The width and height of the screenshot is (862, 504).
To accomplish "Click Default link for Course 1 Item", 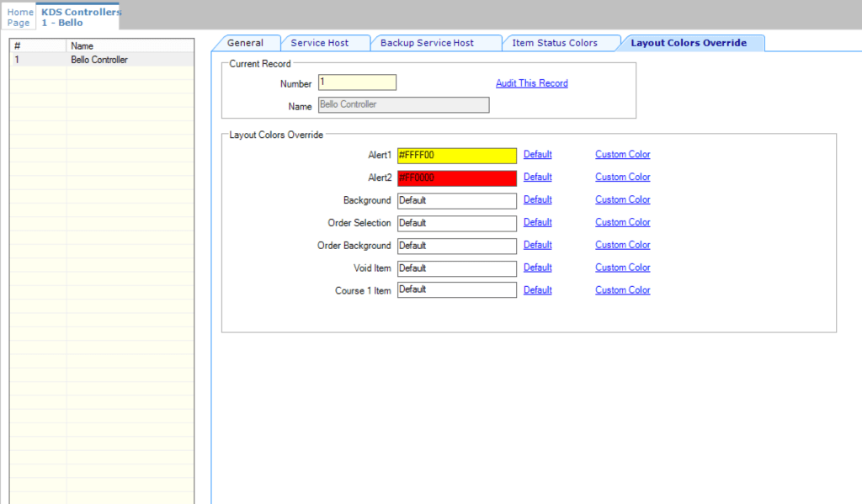I will click(x=538, y=289).
